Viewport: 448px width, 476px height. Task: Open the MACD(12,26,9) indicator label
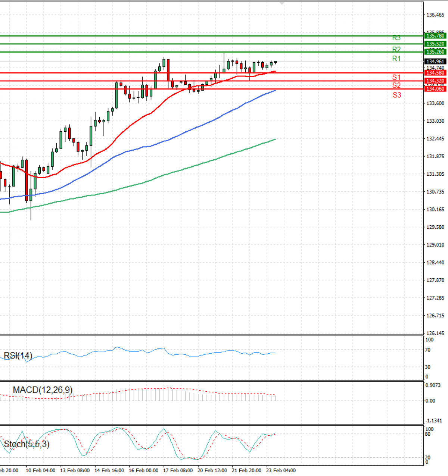[x=43, y=390]
